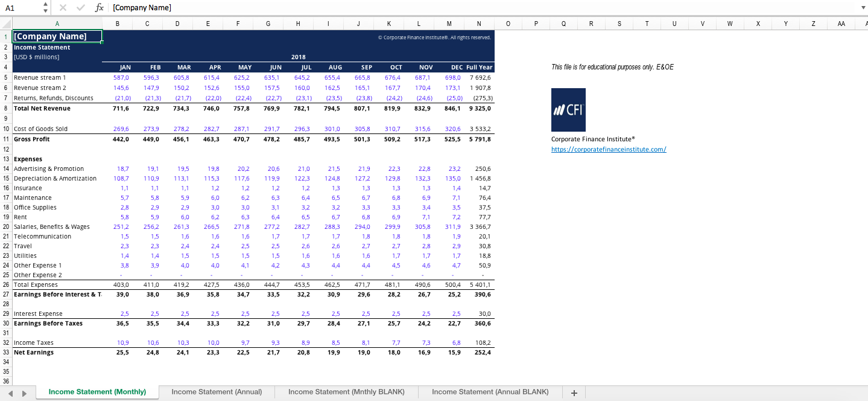Viewport: 868px width, 401px height.
Task: Click the Insert Function (fx) icon
Action: tap(99, 8)
